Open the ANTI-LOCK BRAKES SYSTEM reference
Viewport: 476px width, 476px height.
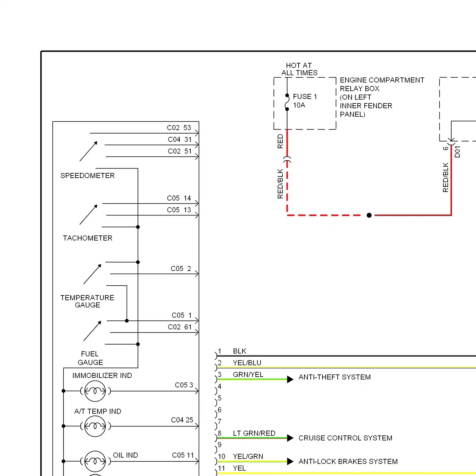(348, 461)
